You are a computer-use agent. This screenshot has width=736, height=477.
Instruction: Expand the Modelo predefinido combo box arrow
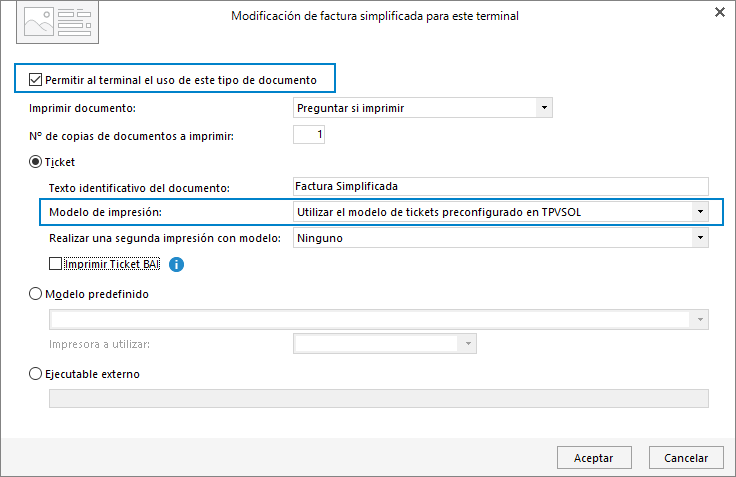tap(699, 320)
